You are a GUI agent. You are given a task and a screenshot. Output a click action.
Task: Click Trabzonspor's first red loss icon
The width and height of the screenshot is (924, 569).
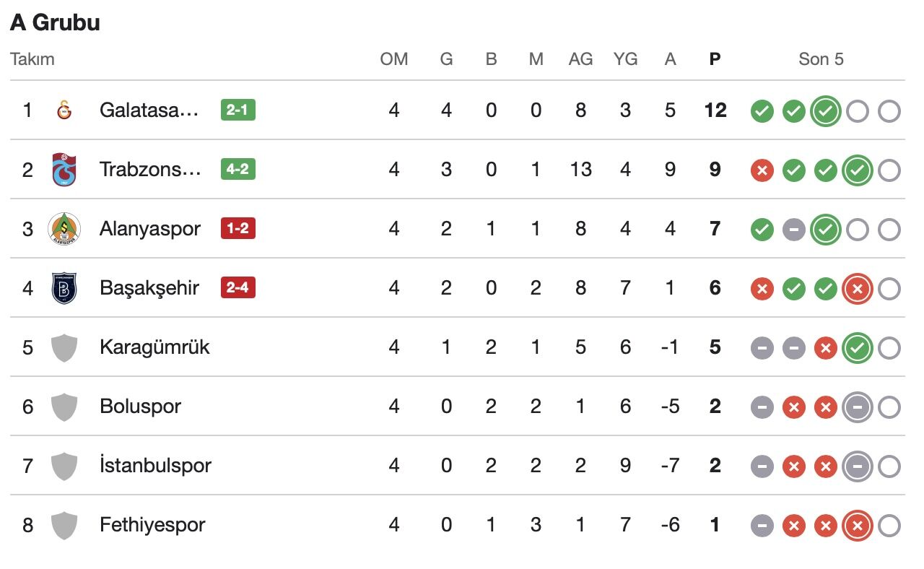(762, 170)
